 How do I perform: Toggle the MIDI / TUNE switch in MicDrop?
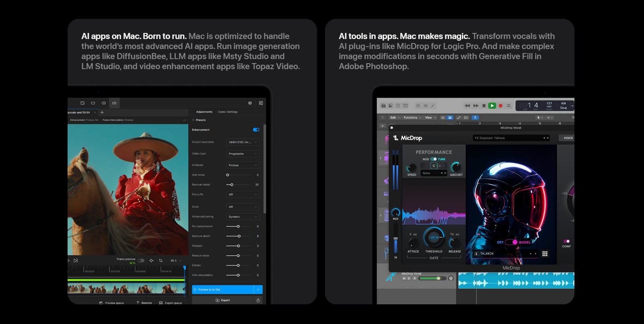coord(433,159)
